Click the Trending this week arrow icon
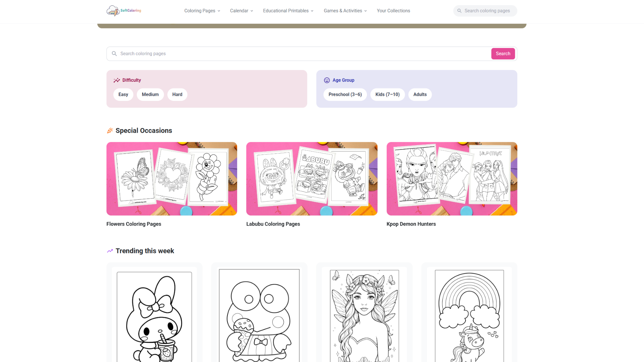The image size is (644, 362). point(110,251)
